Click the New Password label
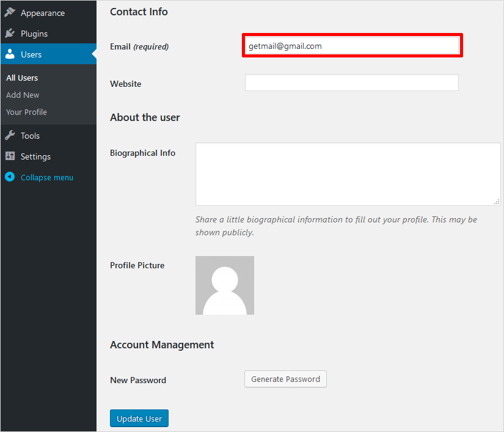Viewport: 504px width, 432px height. (138, 380)
